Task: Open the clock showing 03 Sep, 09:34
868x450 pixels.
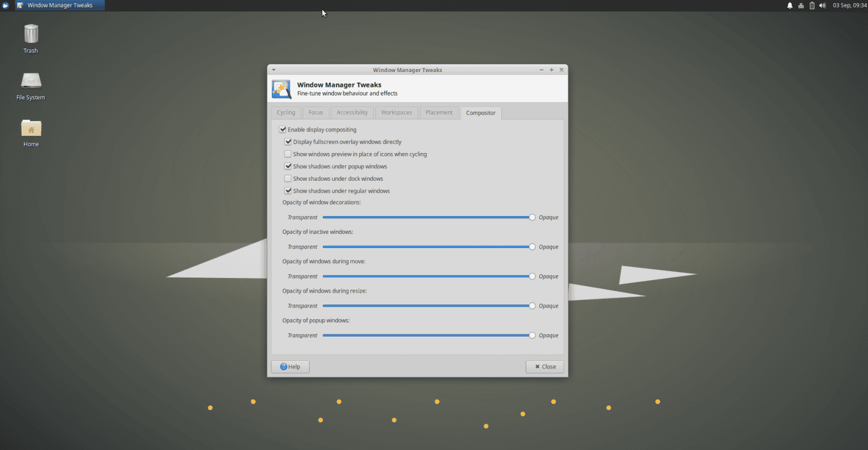Action: click(x=850, y=5)
